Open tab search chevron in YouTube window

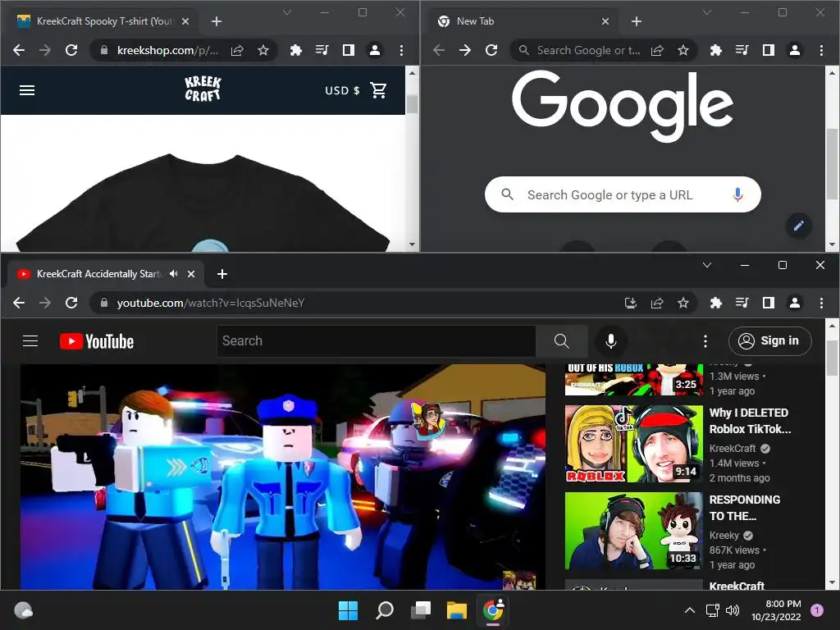(x=707, y=265)
